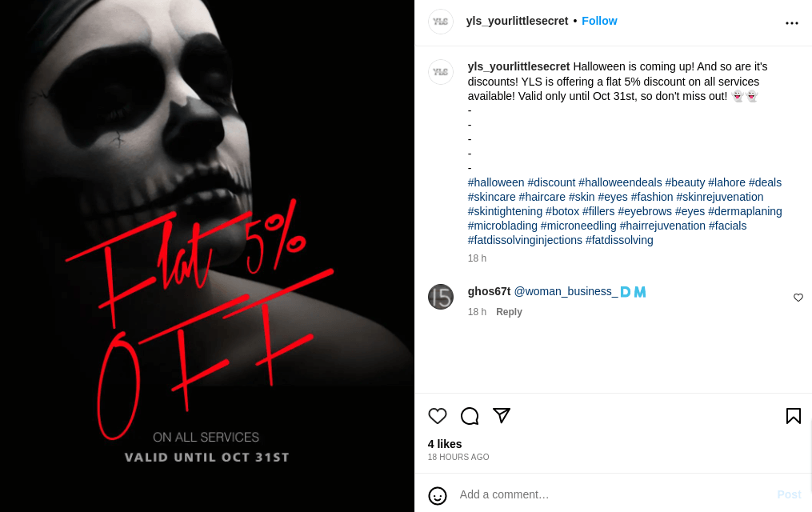Viewport: 812px width, 512px height.
Task: Reply to ghos67t's comment
Action: click(509, 312)
